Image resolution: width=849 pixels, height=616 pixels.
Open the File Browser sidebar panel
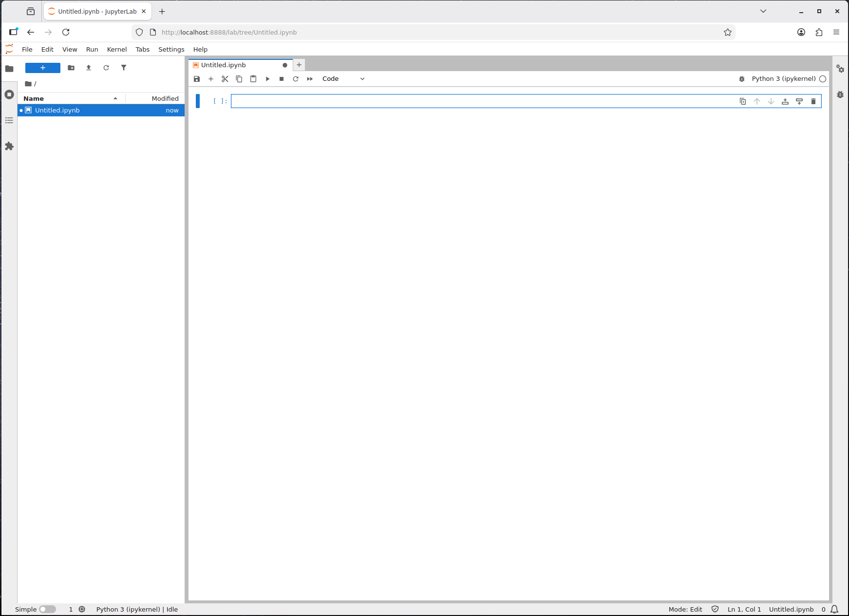pos(9,69)
